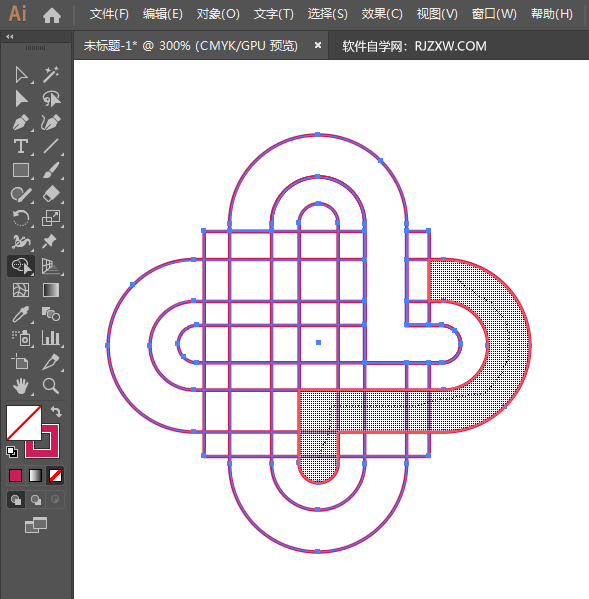Select the Symbol Sprayer tool
This screenshot has height=599, width=589.
pos(21,338)
